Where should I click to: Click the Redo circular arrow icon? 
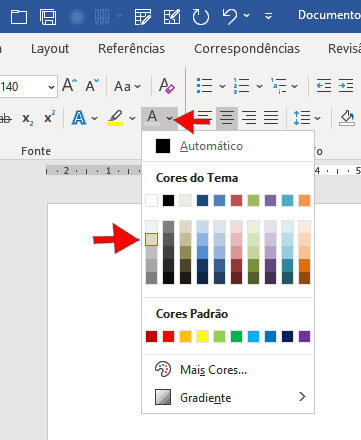click(201, 17)
